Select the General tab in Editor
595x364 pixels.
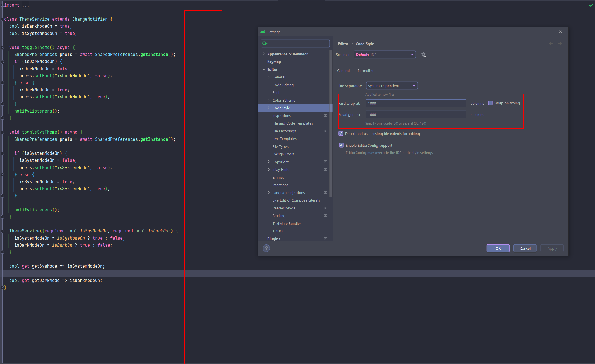(x=343, y=71)
